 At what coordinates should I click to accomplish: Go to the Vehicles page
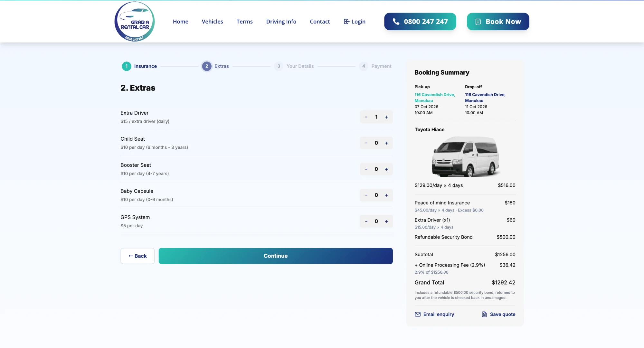point(212,22)
